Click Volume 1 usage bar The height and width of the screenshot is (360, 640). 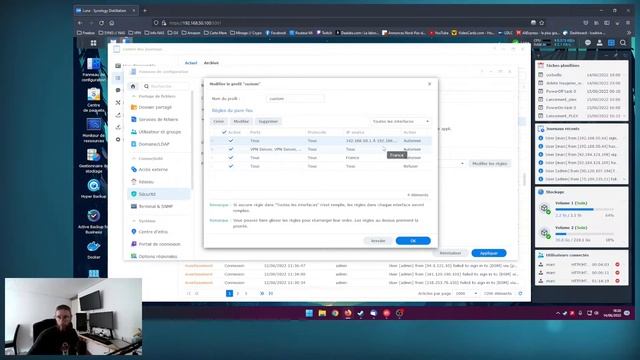584,209
